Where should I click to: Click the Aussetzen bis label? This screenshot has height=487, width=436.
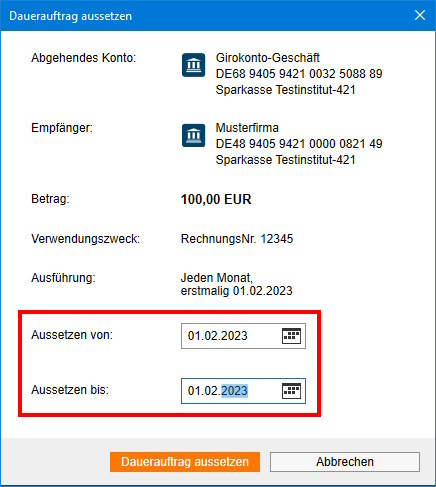click(70, 390)
